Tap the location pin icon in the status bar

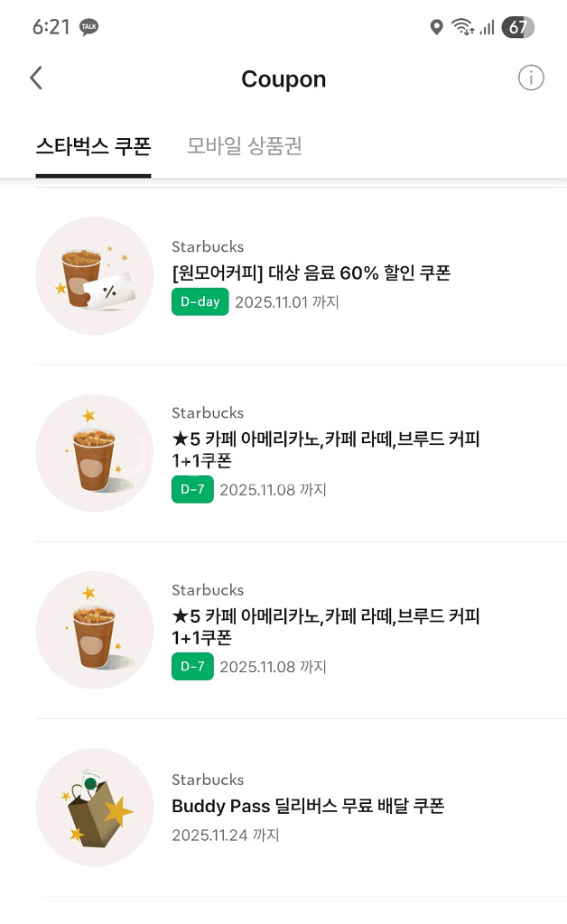[438, 27]
